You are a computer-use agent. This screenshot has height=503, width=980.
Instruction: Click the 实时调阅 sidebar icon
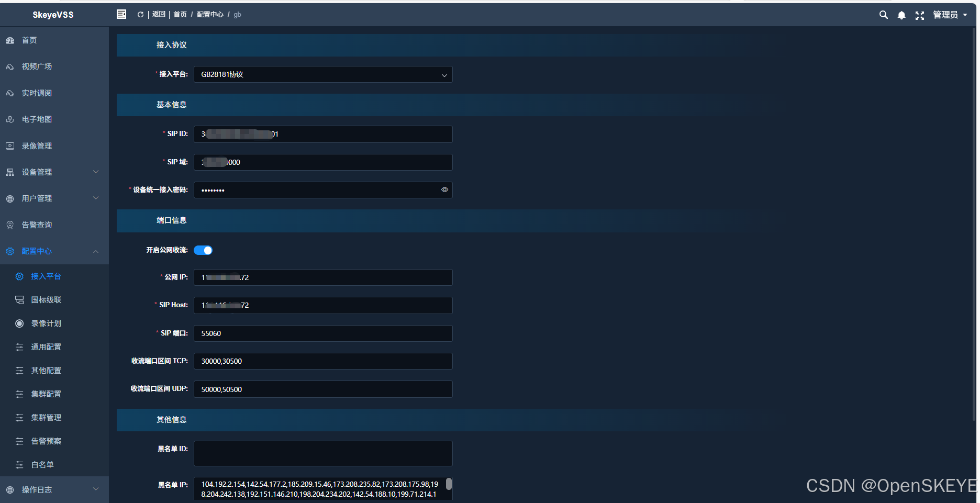10,93
